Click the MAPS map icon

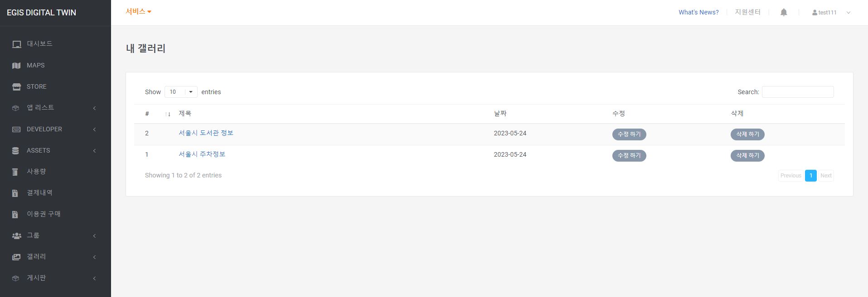tap(17, 66)
